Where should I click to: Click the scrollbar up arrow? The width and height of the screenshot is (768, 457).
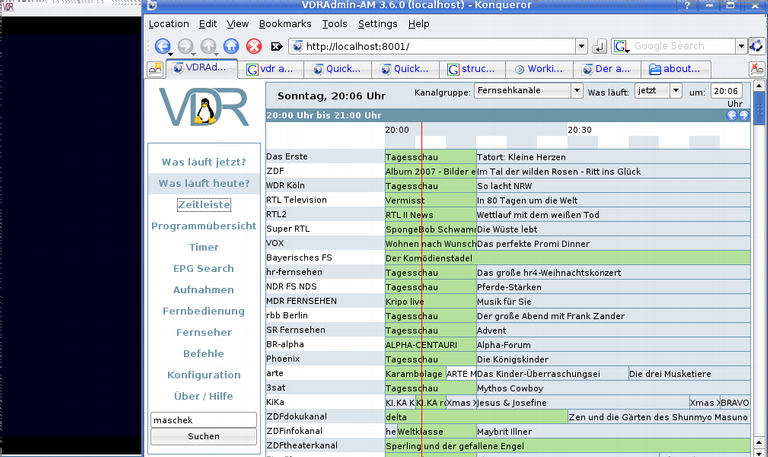click(759, 86)
